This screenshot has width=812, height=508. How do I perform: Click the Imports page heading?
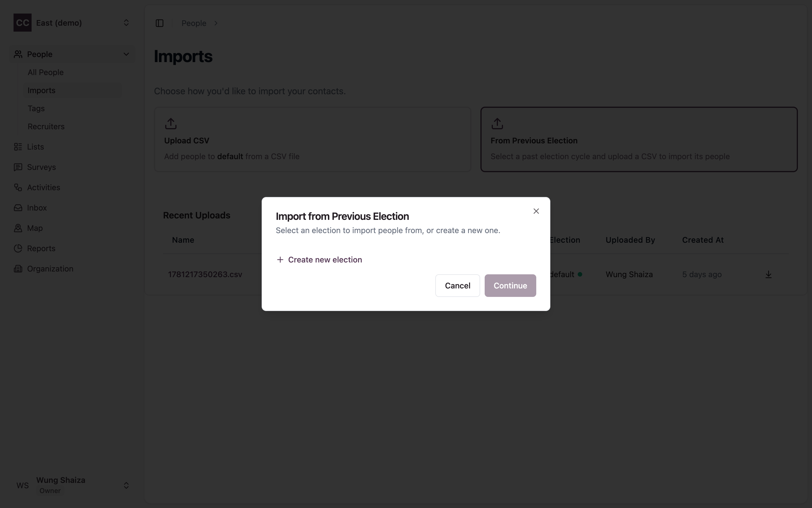tap(183, 56)
